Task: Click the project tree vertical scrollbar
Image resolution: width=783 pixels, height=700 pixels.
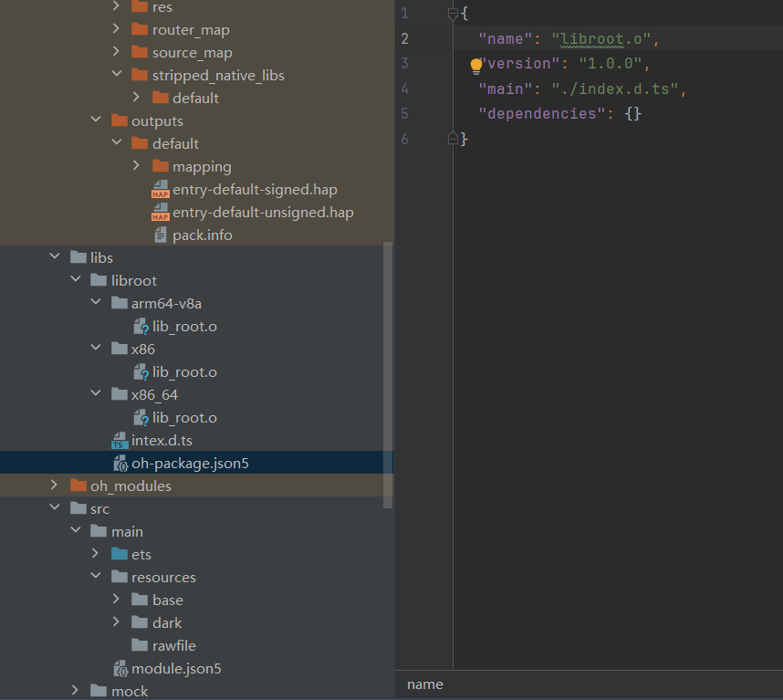Action: point(388,375)
